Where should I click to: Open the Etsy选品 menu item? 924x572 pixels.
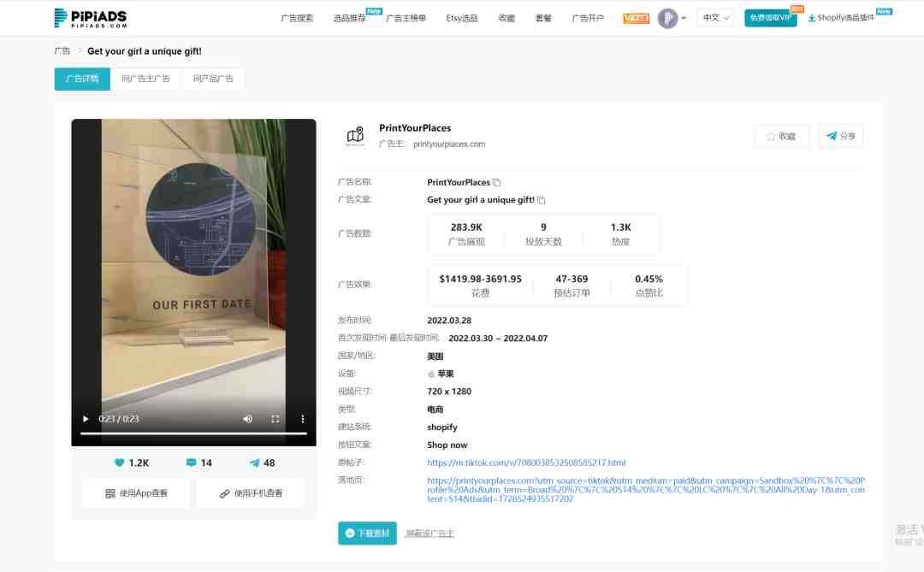click(462, 18)
